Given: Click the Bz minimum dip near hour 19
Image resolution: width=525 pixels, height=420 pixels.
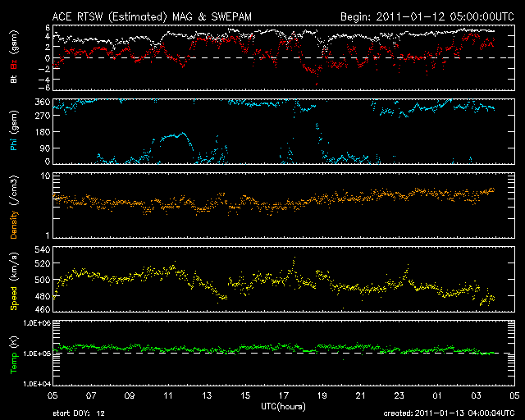Looking at the screenshot, I should 317,84.
